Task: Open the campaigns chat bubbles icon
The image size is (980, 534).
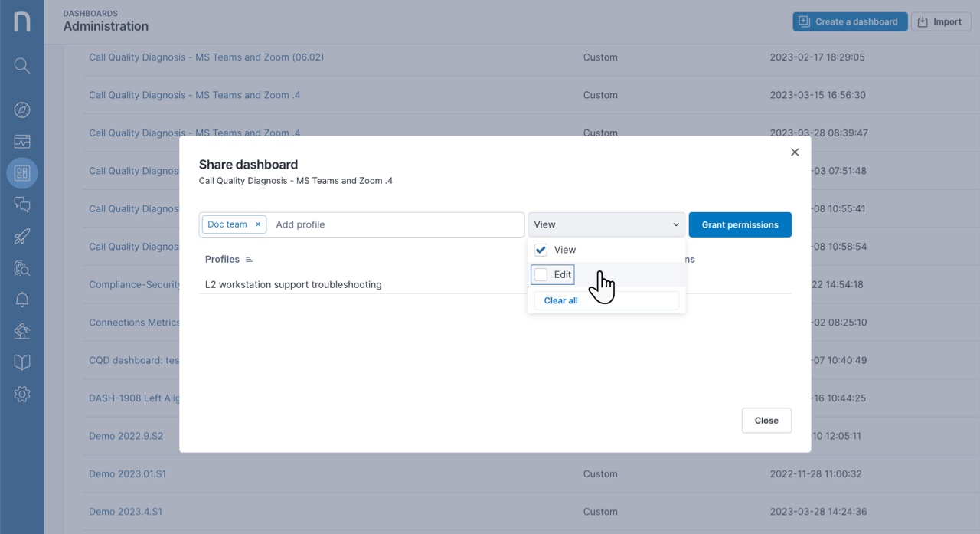Action: 22,205
